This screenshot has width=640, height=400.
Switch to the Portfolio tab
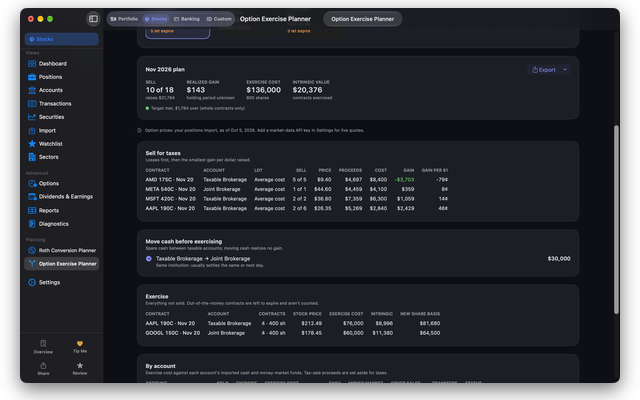tap(124, 19)
